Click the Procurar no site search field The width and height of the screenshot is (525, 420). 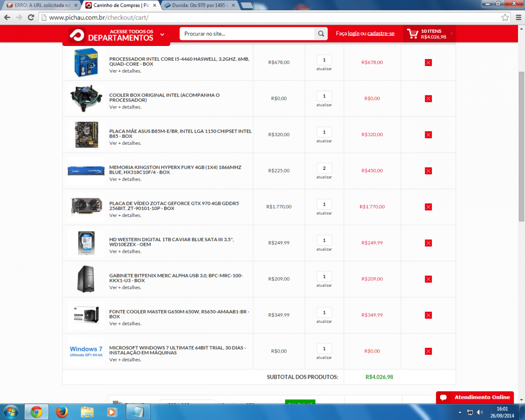click(247, 34)
